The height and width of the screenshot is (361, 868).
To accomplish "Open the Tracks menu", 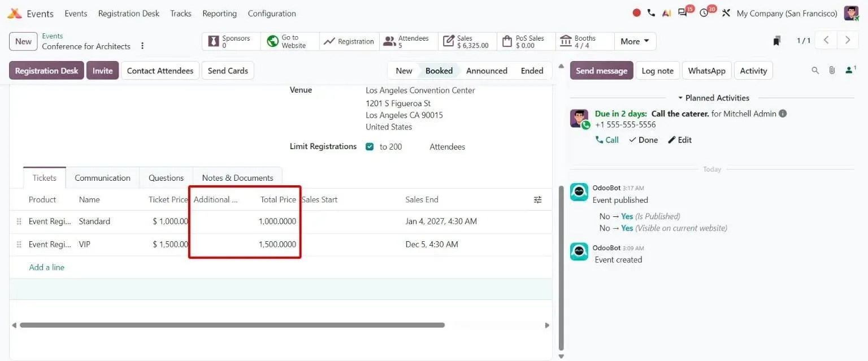I will (x=181, y=13).
